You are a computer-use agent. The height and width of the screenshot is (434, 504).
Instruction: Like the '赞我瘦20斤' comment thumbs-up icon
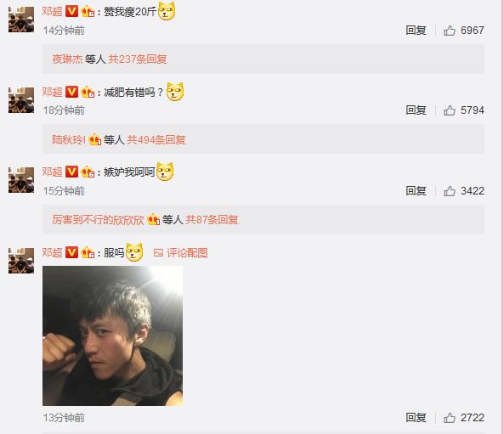[450, 31]
